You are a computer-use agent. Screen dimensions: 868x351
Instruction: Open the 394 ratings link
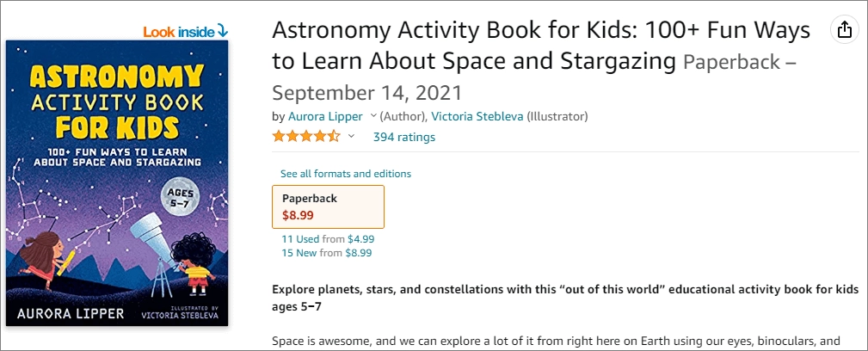click(403, 137)
